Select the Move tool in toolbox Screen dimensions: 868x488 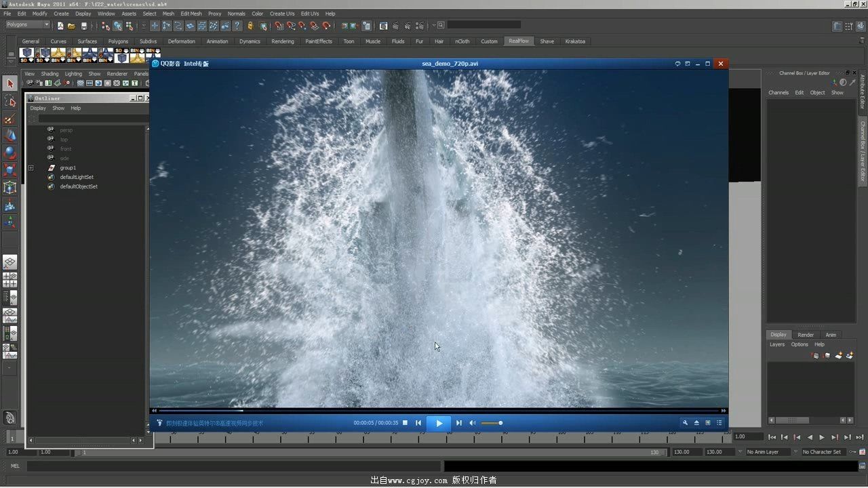click(9, 136)
